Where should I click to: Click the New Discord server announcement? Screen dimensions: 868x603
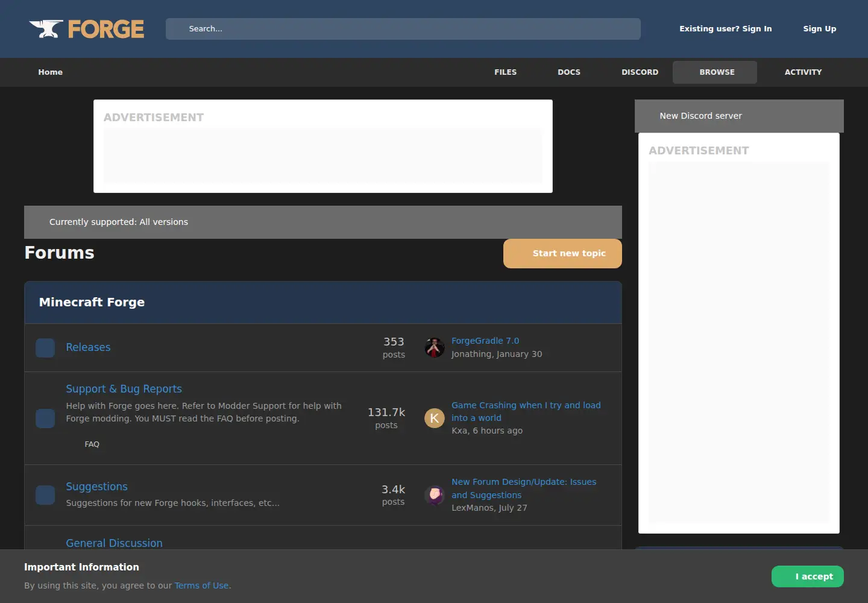(739, 116)
